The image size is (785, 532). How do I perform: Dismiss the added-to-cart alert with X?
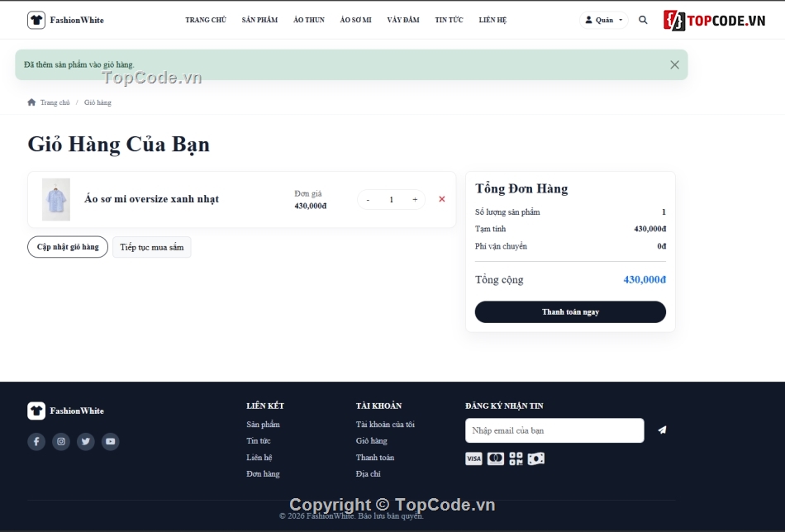674,64
